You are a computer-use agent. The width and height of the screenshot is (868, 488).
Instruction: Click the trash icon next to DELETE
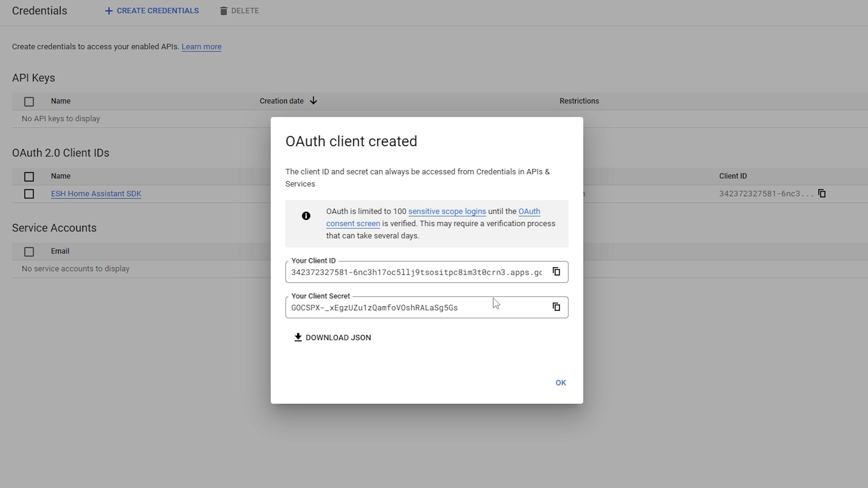click(x=224, y=11)
